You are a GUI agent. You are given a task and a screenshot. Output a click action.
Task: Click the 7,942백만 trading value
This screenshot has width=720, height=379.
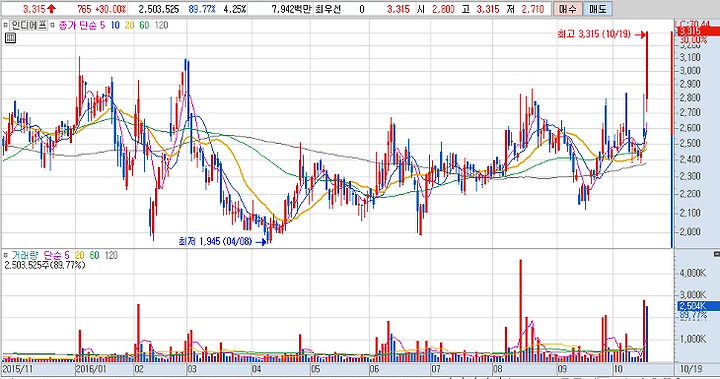tap(291, 9)
